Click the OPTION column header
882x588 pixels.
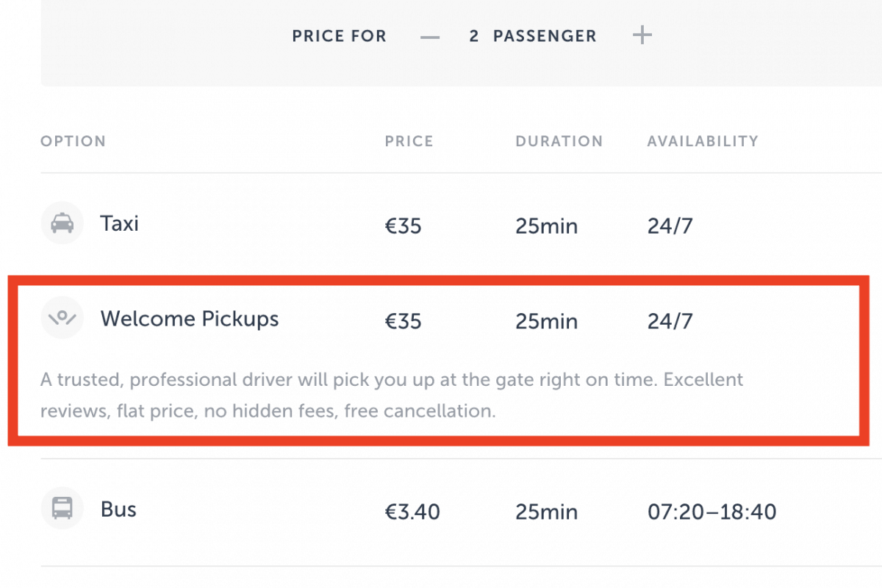(73, 141)
